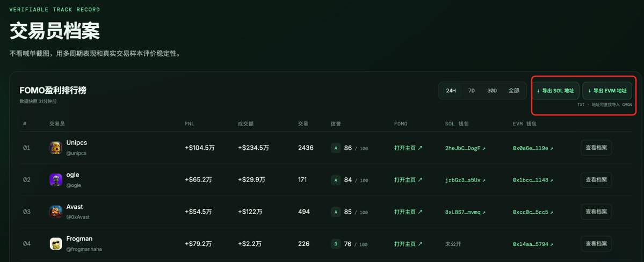Click trade count 171
The width and height of the screenshot is (644, 262).
tap(303, 180)
